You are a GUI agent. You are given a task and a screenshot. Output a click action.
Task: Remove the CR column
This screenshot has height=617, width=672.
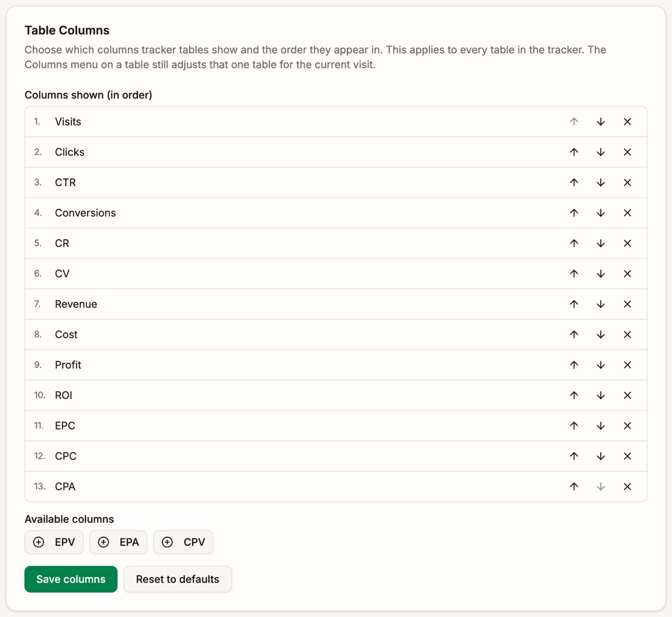click(x=627, y=243)
